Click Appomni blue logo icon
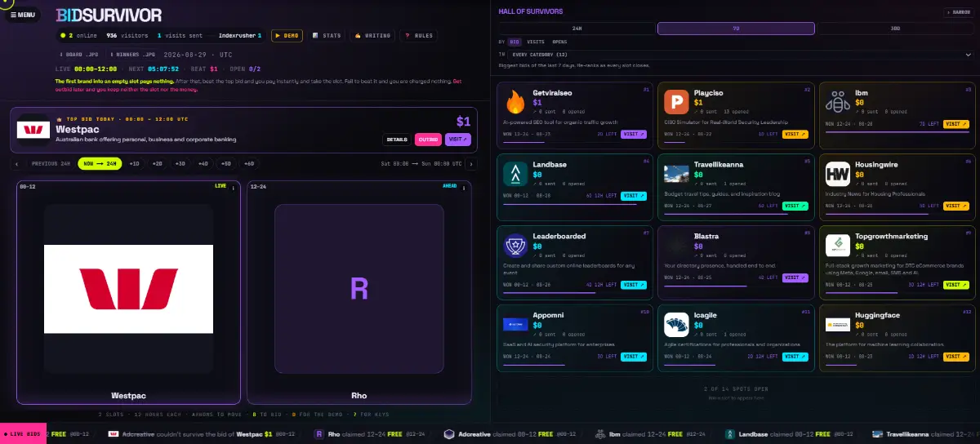Screen dimensions: 980x444 tap(515, 323)
